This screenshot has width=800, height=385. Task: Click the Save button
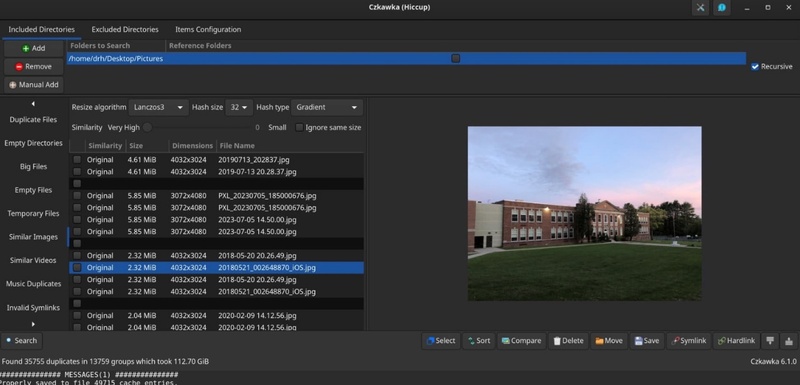(646, 341)
